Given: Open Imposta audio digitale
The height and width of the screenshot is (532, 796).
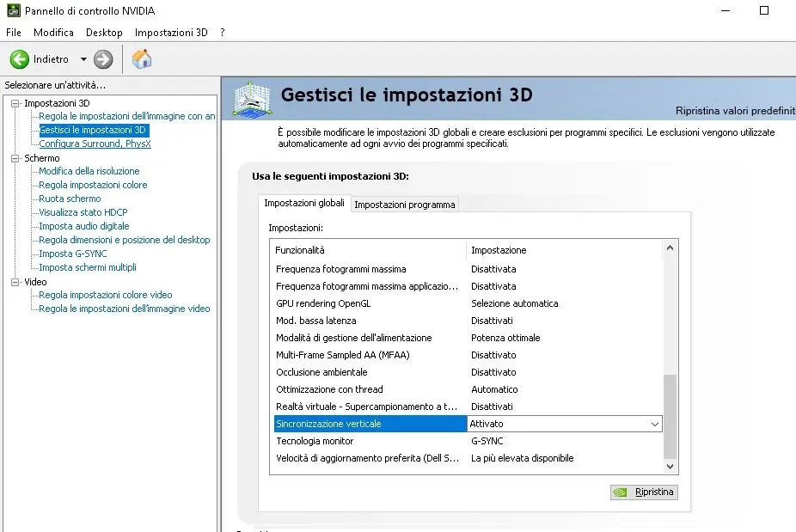Looking at the screenshot, I should 83,226.
